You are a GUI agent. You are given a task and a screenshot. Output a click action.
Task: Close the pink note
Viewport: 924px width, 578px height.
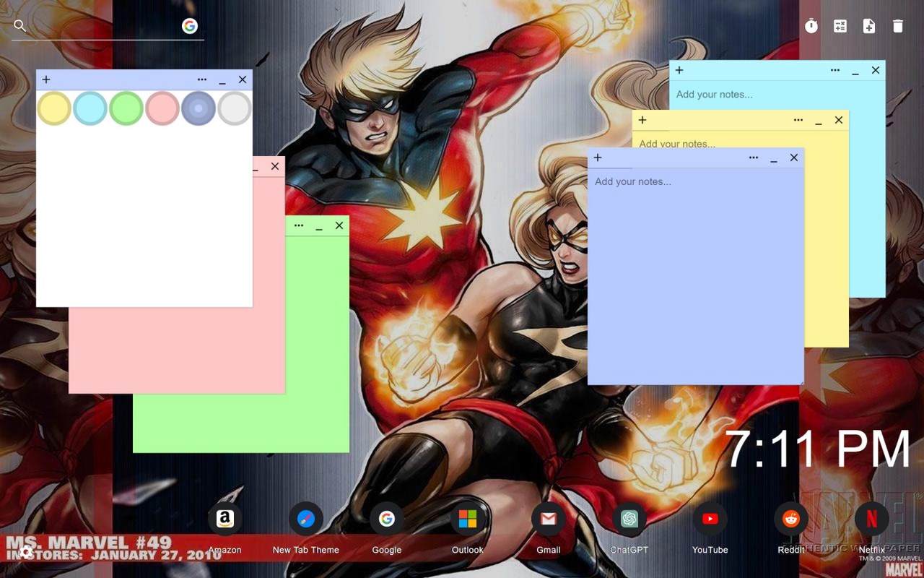275,166
